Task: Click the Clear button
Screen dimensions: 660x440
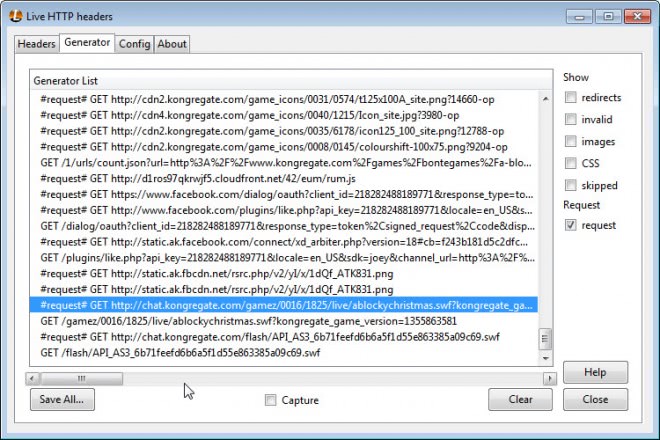Action: point(520,399)
